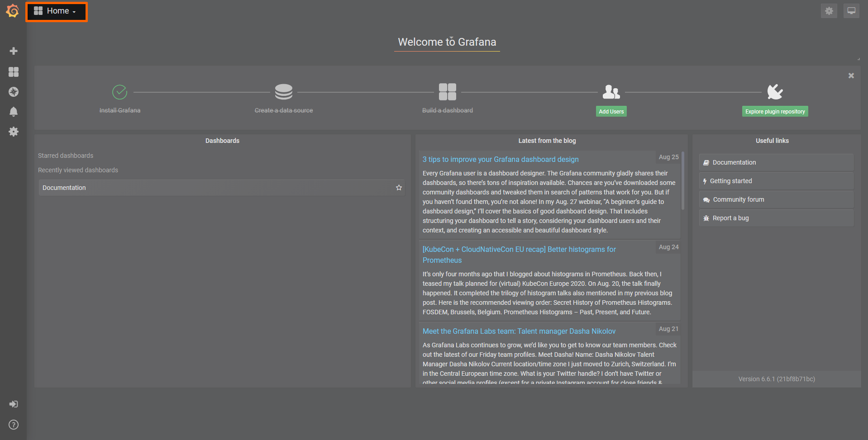Sign in using the bottom sidebar icon
The width and height of the screenshot is (868, 440).
point(13,404)
